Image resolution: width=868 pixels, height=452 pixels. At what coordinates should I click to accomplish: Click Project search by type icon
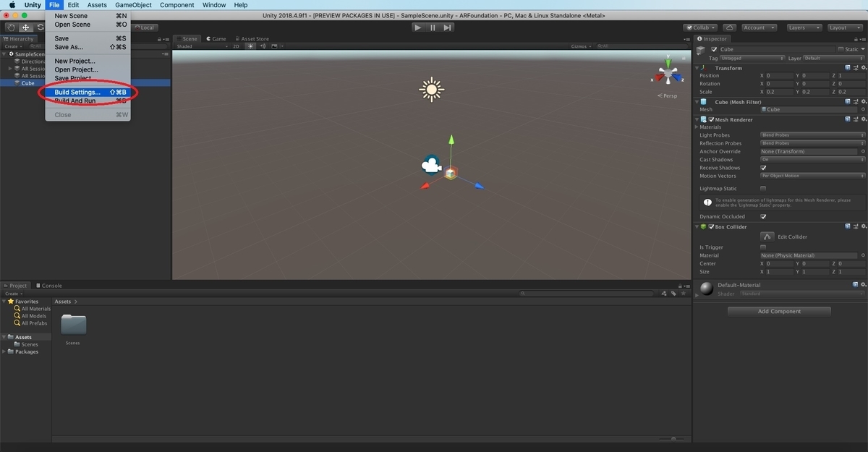665,294
